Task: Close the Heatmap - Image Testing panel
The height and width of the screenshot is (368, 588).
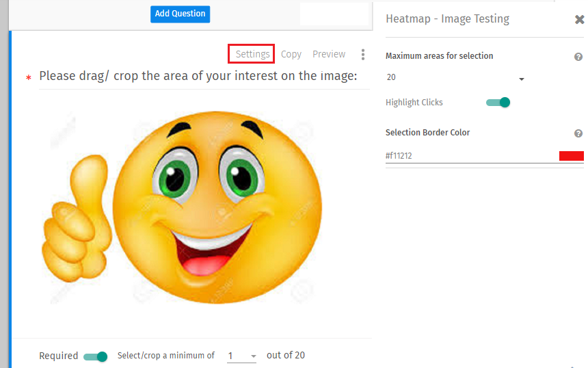Action: click(579, 20)
